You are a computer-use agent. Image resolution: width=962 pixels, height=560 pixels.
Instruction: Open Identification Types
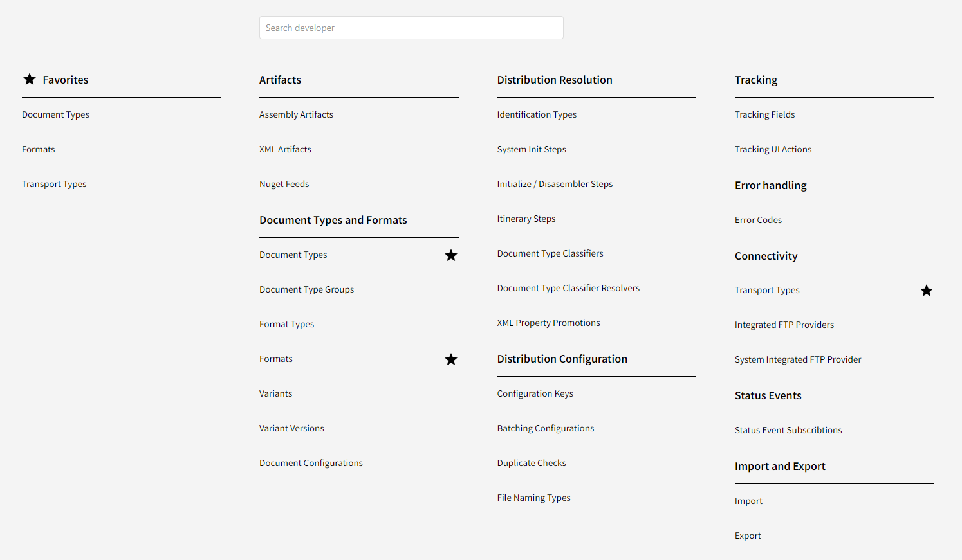click(x=537, y=114)
